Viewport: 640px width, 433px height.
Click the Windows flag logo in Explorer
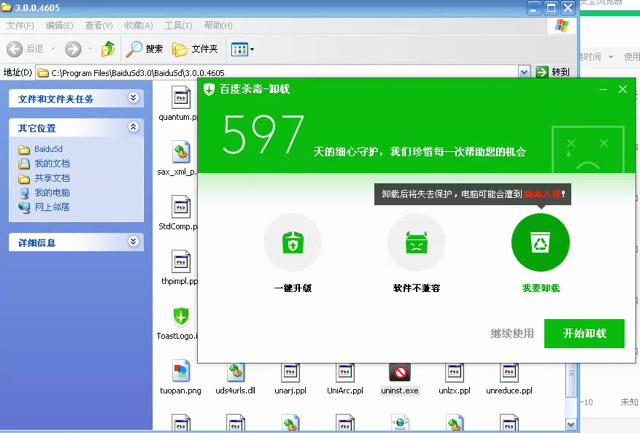[x=562, y=25]
